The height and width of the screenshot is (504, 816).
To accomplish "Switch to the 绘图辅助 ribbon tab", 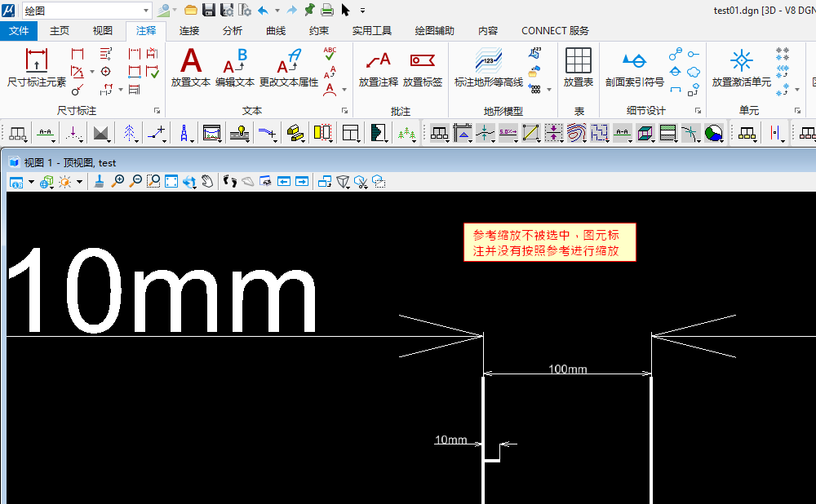I will 435,31.
